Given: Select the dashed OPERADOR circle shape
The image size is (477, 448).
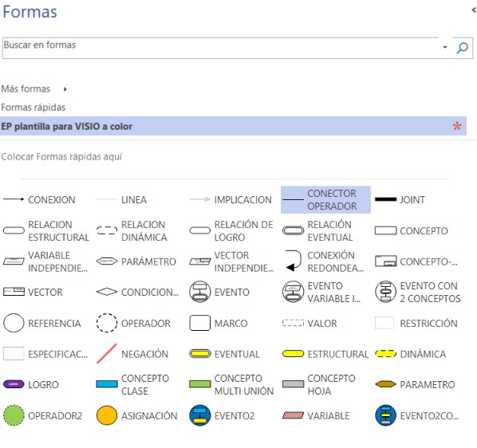Looking at the screenshot, I should click(x=133, y=323).
